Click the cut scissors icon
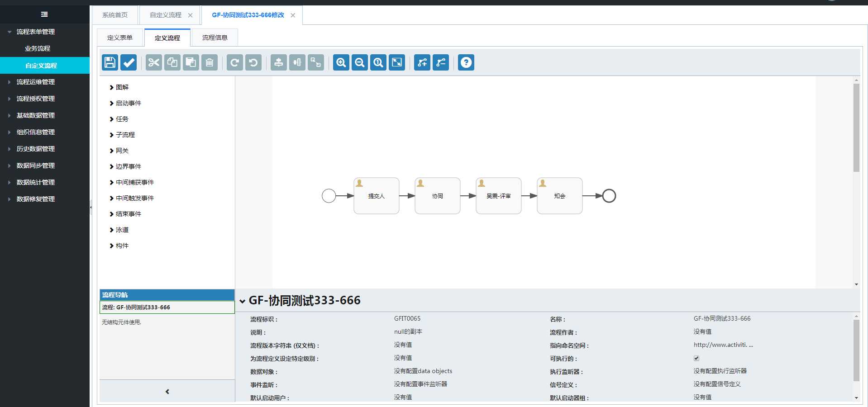 click(154, 62)
